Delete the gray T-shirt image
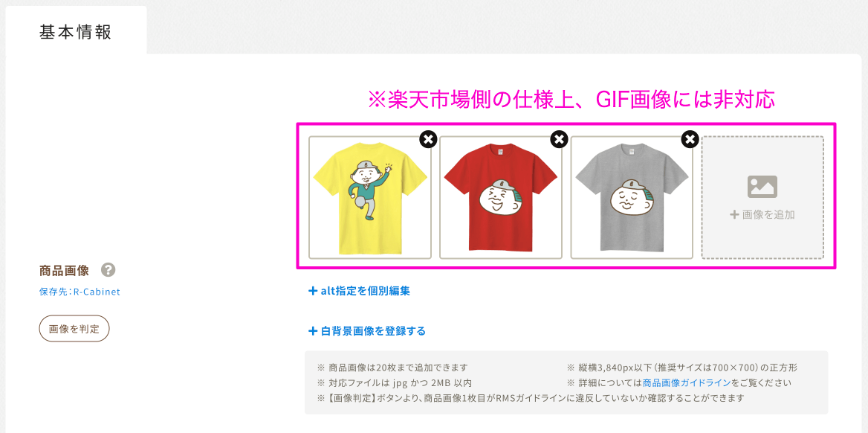The image size is (868, 433). 690,139
